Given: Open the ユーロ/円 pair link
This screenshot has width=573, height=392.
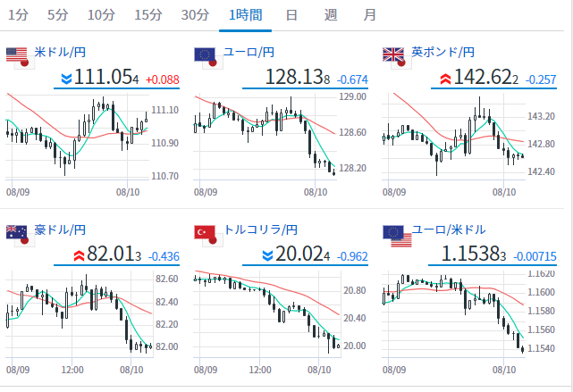Looking at the screenshot, I should coord(249,52).
